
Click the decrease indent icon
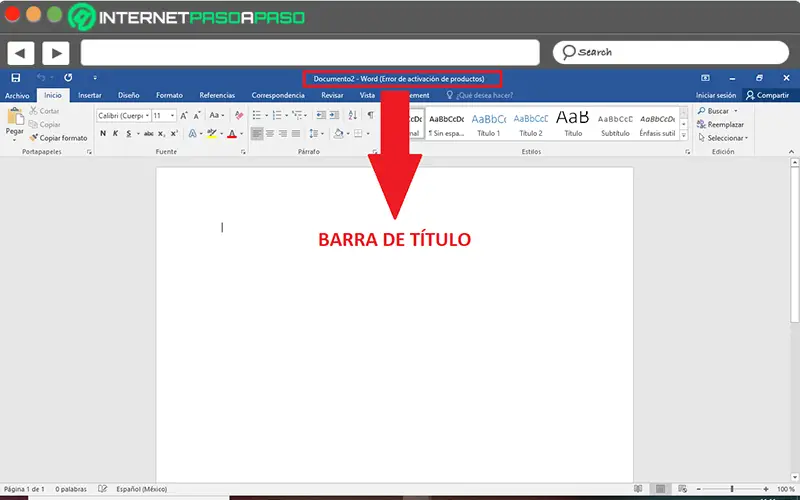click(320, 115)
